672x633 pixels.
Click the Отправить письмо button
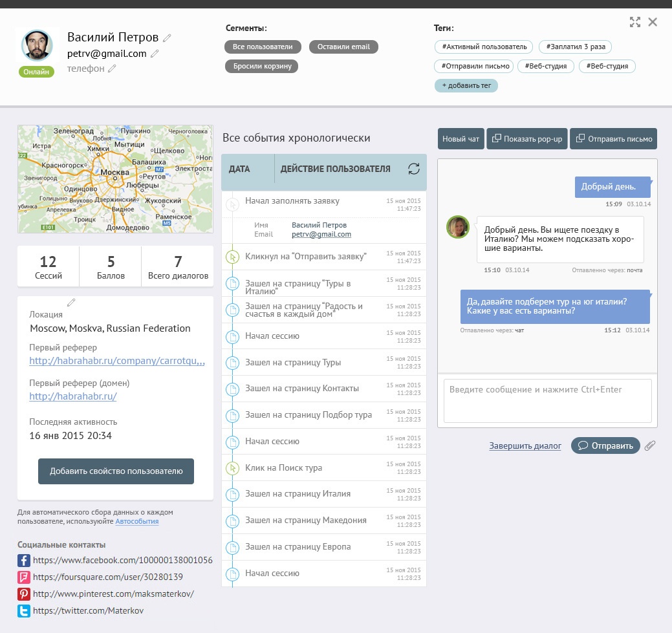(x=613, y=139)
